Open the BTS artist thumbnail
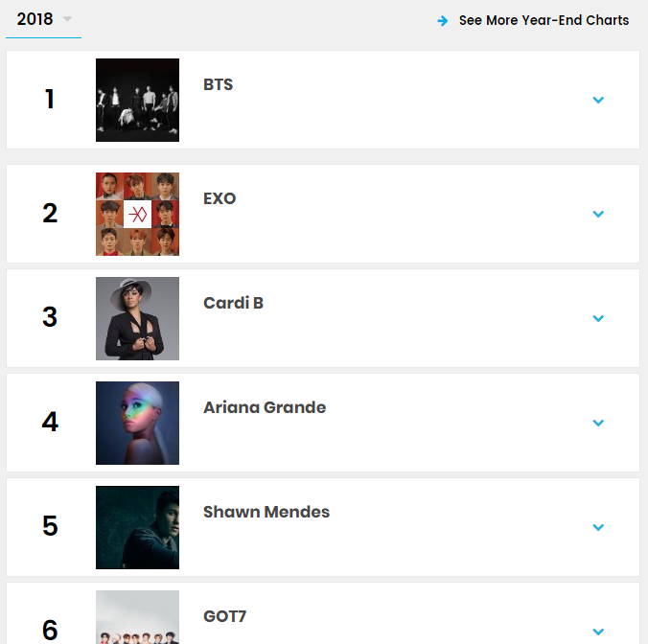Image resolution: width=648 pixels, height=644 pixels. [x=137, y=100]
